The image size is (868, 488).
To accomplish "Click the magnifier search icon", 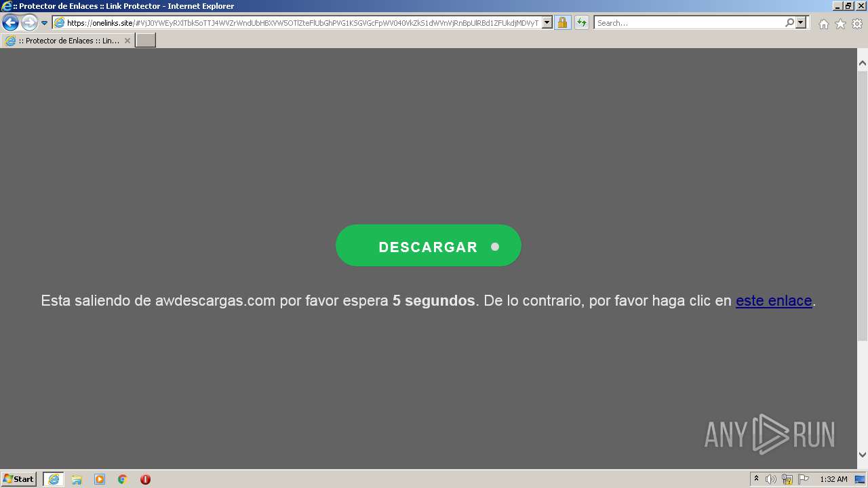I will pos(789,22).
